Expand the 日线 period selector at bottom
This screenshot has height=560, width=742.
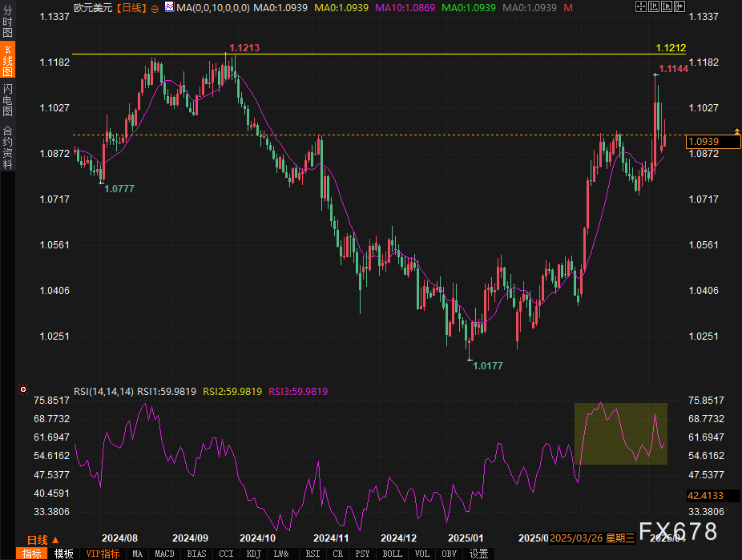(42, 539)
